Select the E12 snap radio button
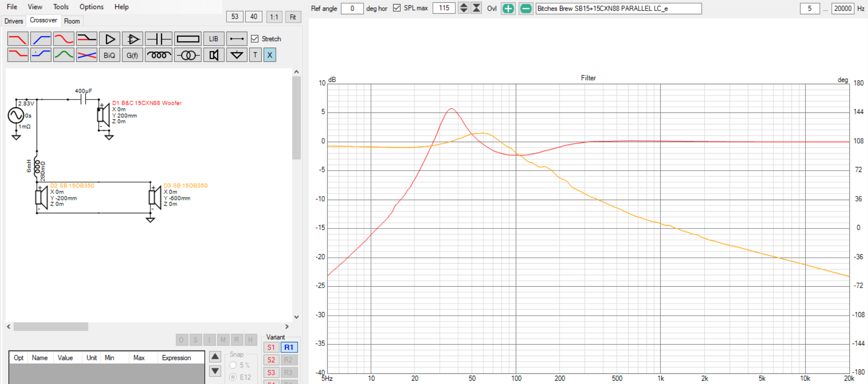 click(233, 377)
